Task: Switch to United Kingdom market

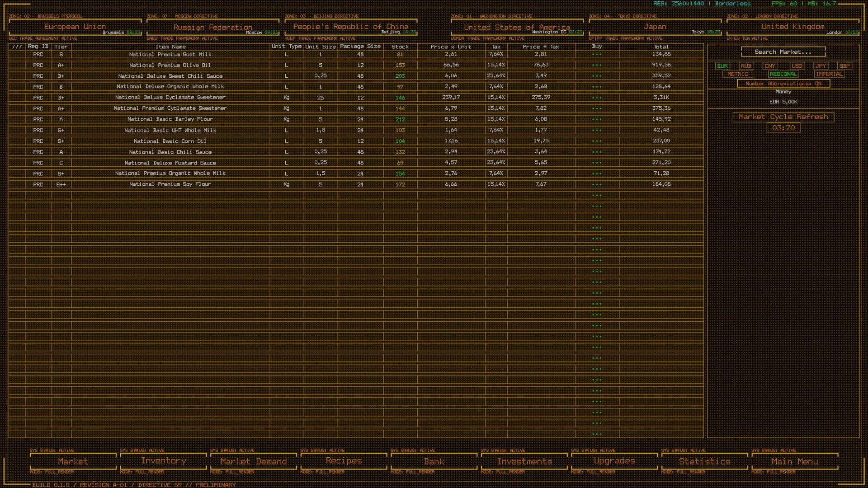Action: (793, 27)
